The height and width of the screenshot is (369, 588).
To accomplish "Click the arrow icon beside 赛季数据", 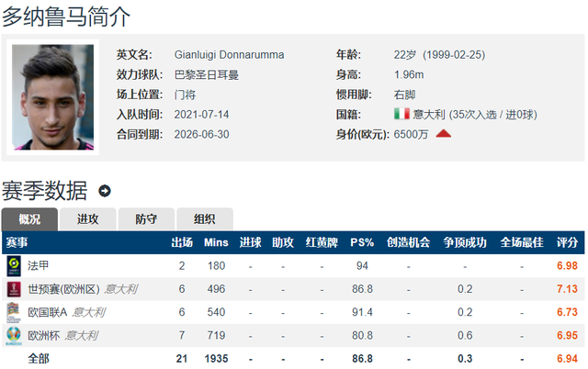I will click(105, 191).
